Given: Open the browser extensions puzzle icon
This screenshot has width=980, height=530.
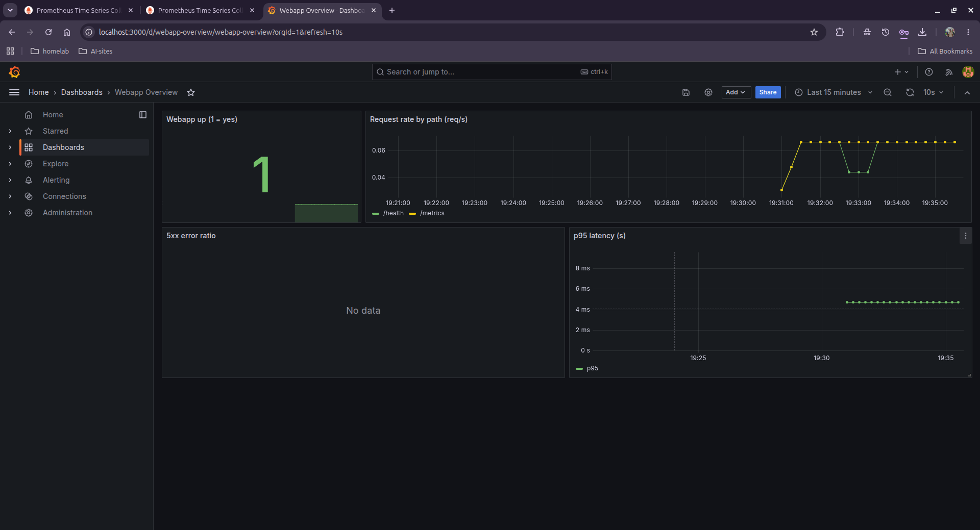Looking at the screenshot, I should coord(840,32).
